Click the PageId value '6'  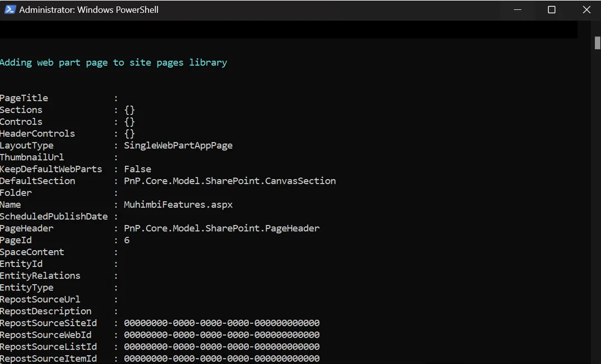126,240
